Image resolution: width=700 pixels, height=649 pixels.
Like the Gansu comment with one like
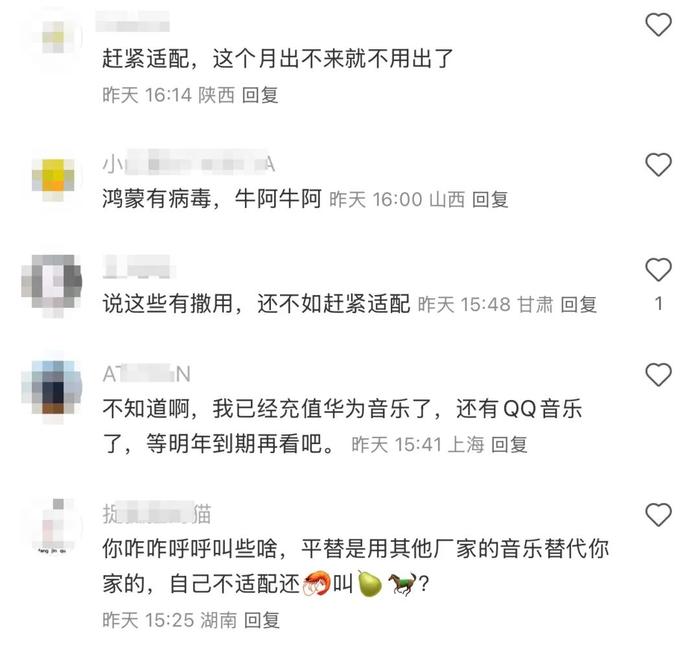coord(658,270)
